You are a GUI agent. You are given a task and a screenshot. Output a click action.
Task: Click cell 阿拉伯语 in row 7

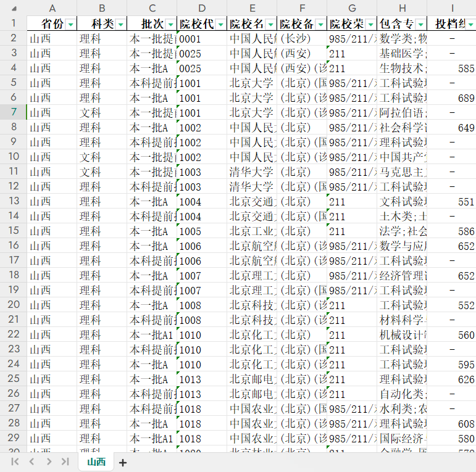click(403, 112)
